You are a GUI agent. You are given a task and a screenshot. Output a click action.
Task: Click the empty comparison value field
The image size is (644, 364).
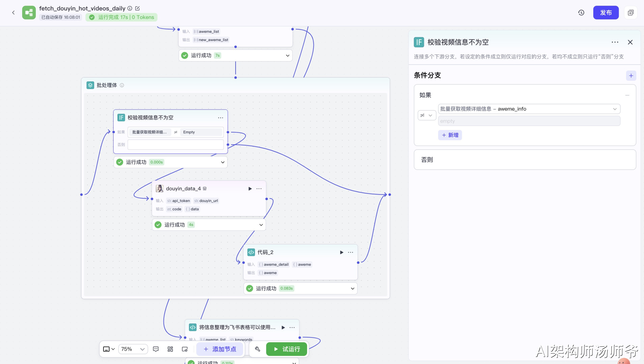pos(529,121)
